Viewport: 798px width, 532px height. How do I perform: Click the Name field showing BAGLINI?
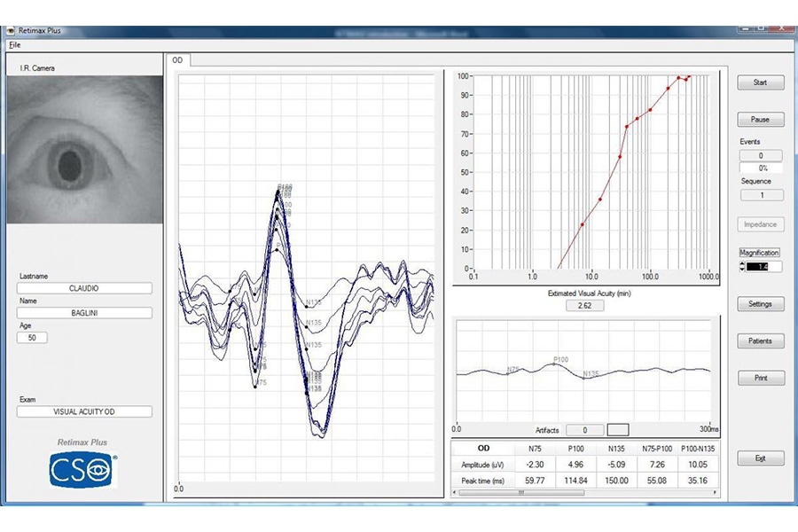(84, 313)
